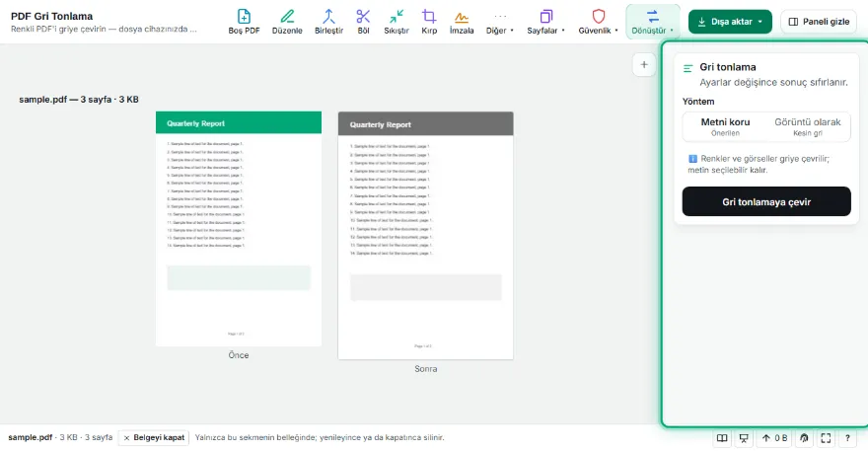Click the Sonra grayscale preview thumbnail
This screenshot has height=451, width=868.
pos(426,236)
